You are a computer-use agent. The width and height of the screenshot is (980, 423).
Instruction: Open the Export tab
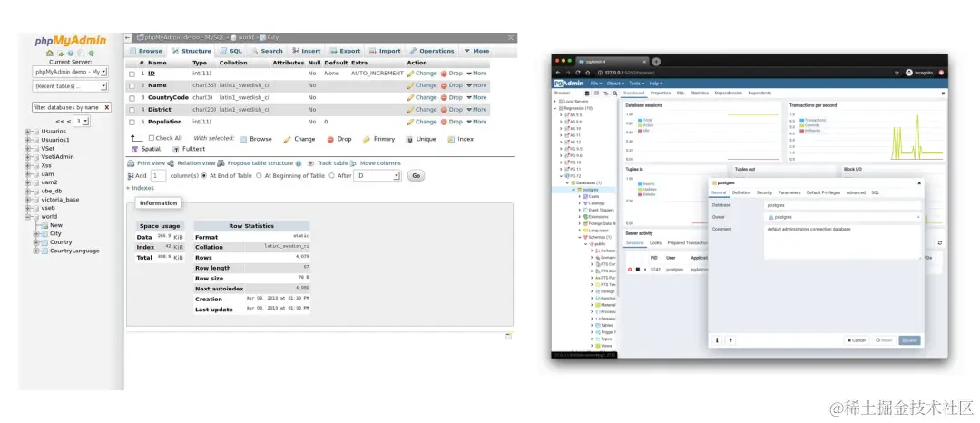click(x=345, y=51)
